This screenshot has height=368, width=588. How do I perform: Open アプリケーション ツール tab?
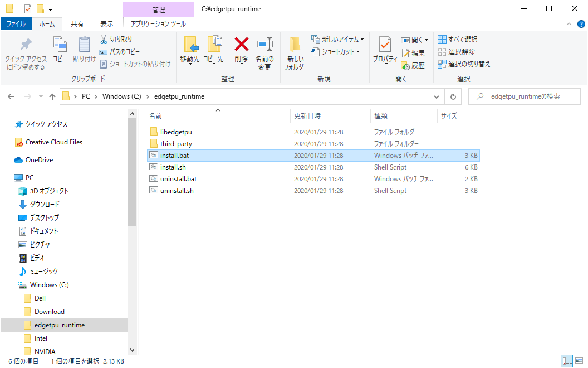(158, 23)
